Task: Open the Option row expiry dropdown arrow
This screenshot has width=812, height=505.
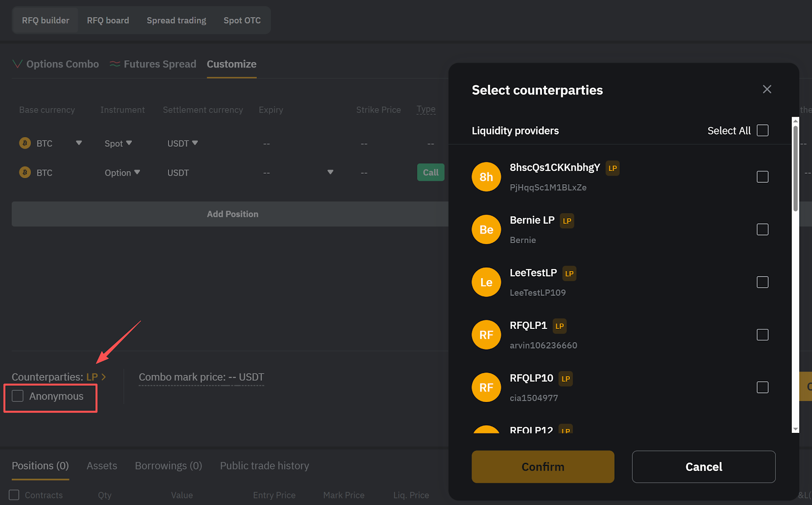Action: pos(330,173)
